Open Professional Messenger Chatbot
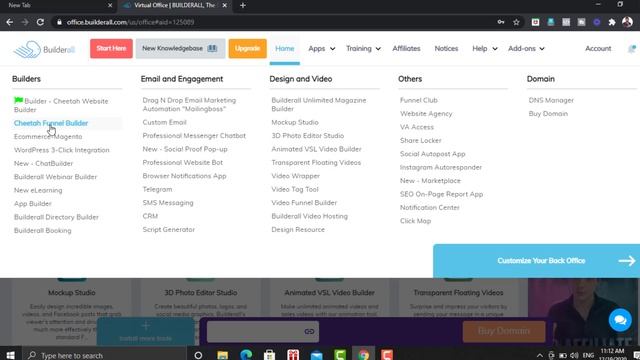 click(194, 136)
